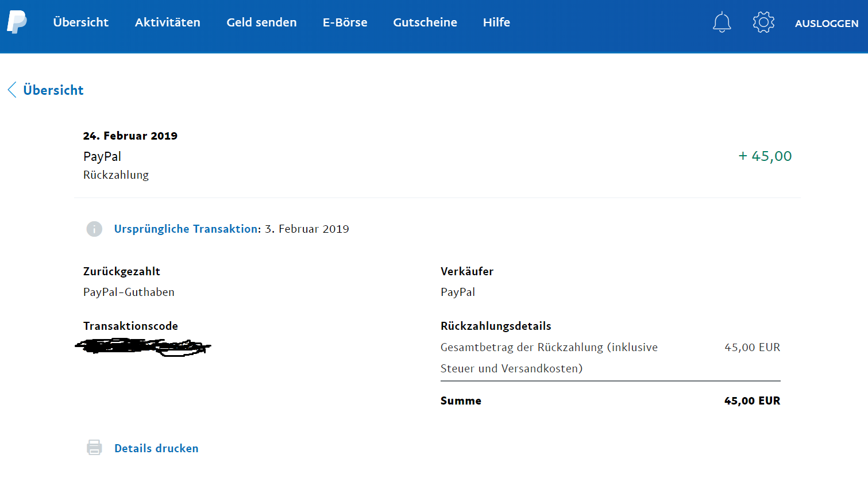868x489 pixels.
Task: Click the redacted Transaktionscode value
Action: click(x=143, y=346)
